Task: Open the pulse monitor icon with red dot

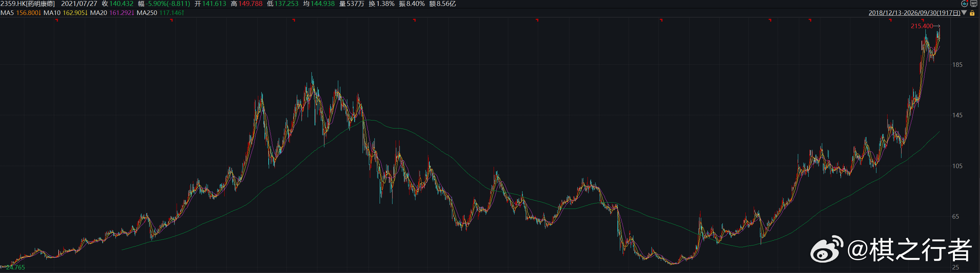Action: pyautogui.click(x=964, y=3)
